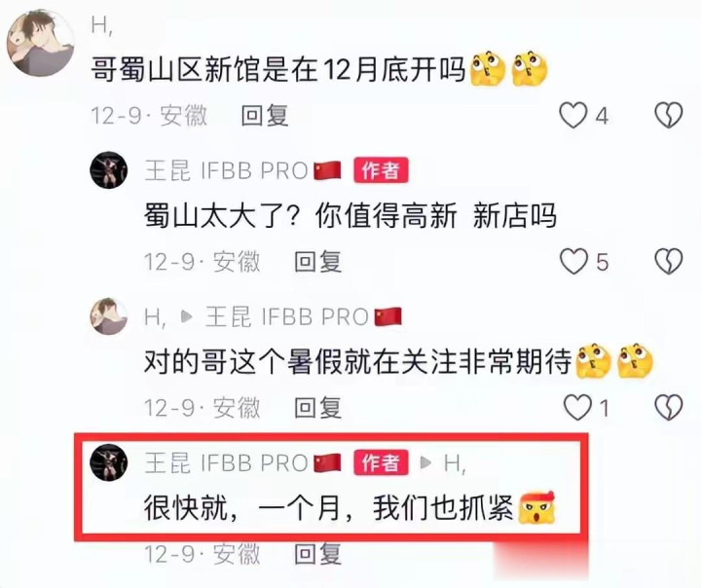This screenshot has height=588, width=701.
Task: Open H, username on the top comment
Action: click(x=102, y=25)
